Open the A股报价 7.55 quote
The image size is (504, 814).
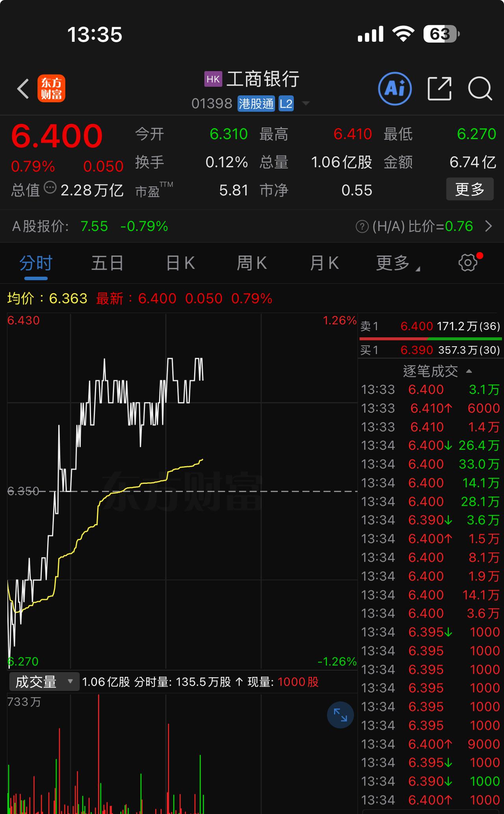[x=94, y=227]
